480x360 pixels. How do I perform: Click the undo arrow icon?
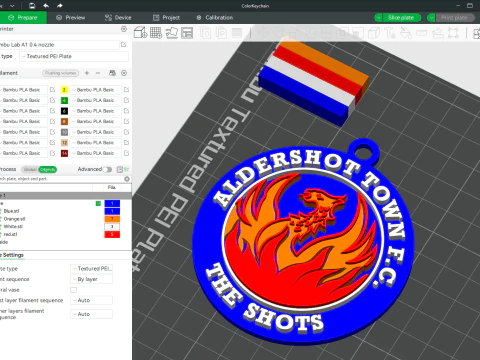(46, 6)
